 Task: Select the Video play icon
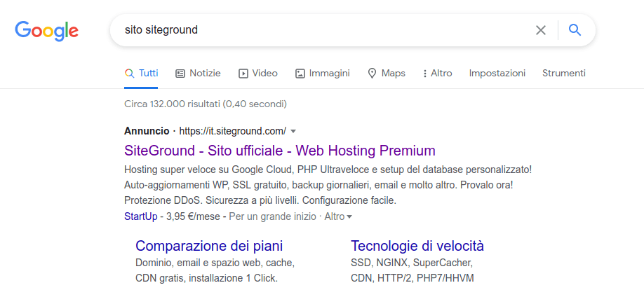pos(243,74)
